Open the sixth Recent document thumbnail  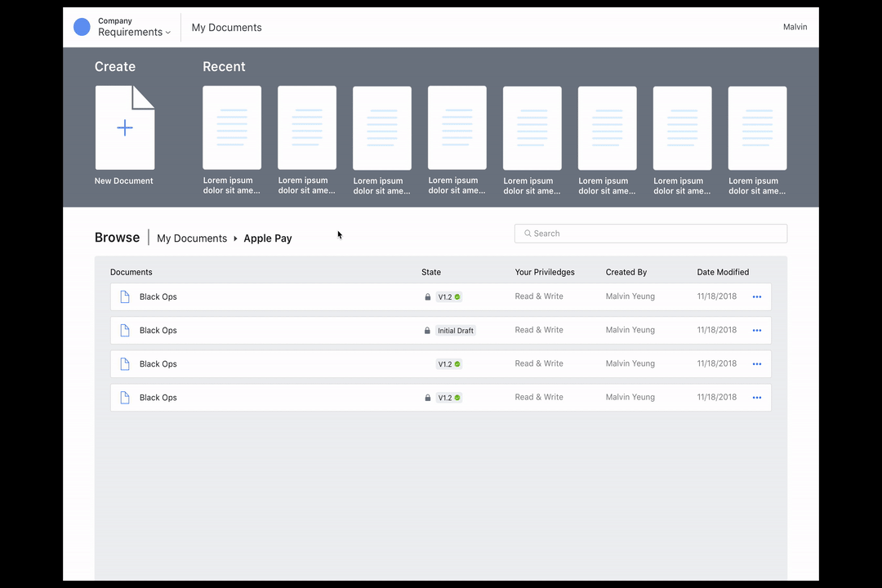(608, 128)
